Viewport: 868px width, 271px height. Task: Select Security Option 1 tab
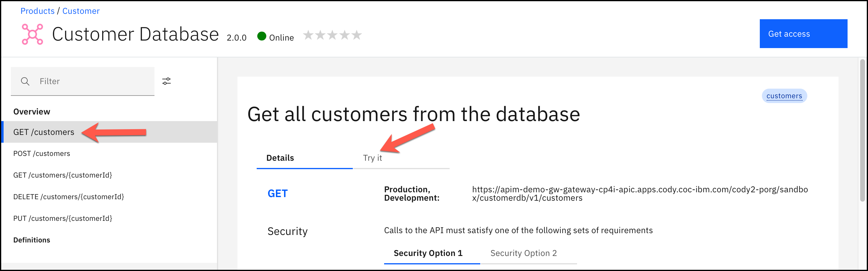428,253
